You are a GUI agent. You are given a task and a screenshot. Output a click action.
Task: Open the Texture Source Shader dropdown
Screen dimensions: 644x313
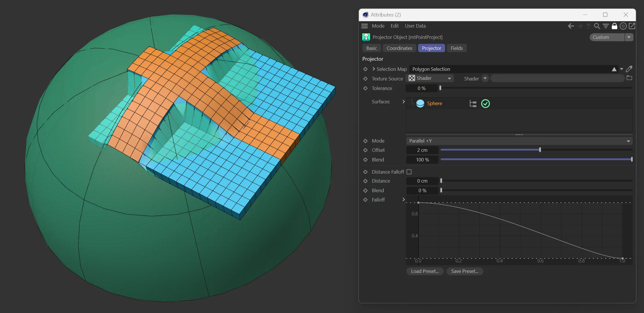[430, 78]
